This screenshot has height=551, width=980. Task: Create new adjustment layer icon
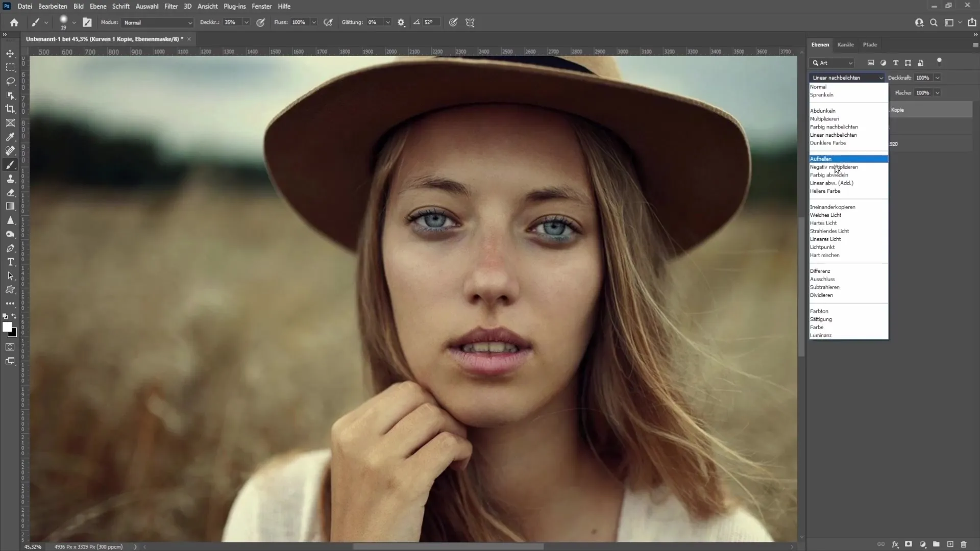(x=922, y=544)
